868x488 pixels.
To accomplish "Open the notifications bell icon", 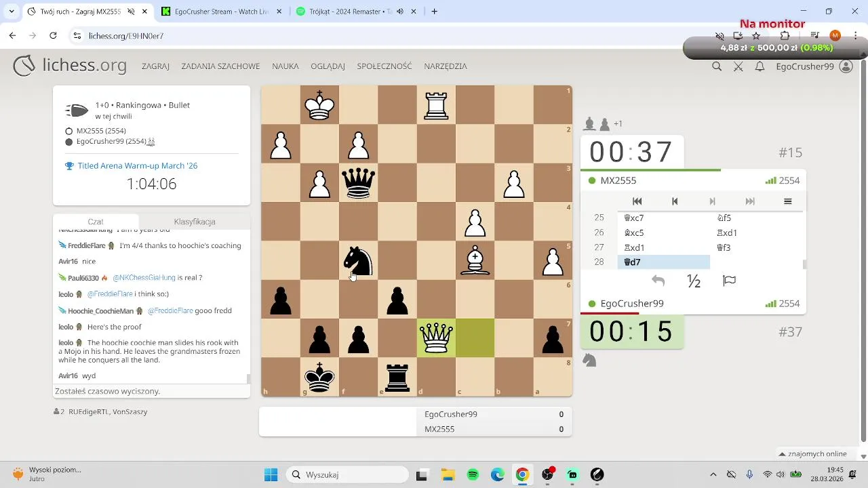I will coord(760,66).
